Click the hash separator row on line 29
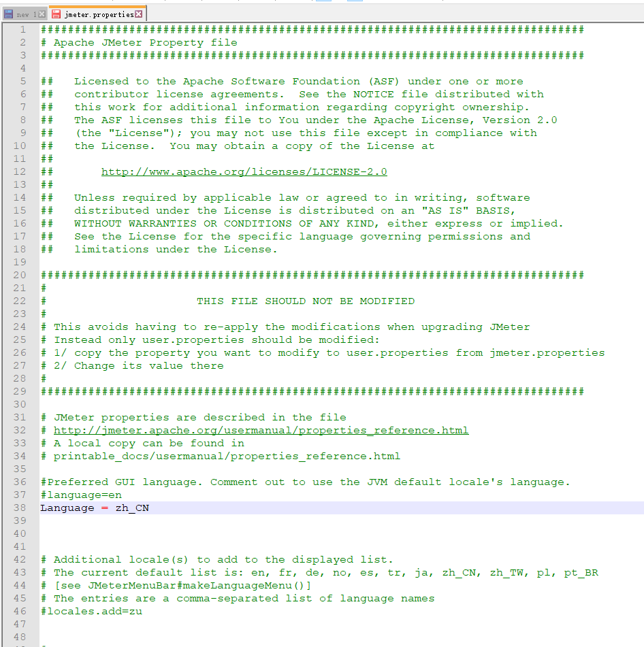The height and width of the screenshot is (647, 644). tap(312, 392)
